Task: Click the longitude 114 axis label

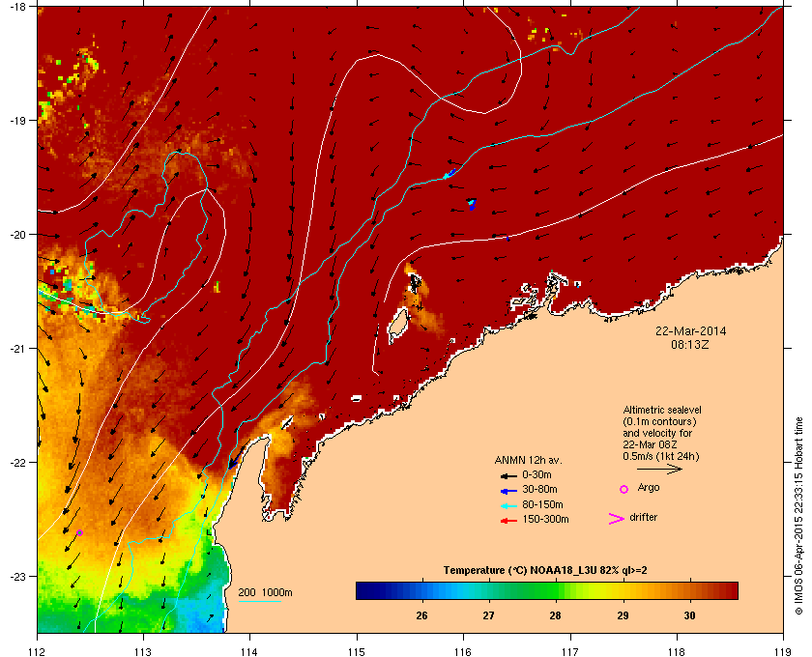Action: (249, 652)
